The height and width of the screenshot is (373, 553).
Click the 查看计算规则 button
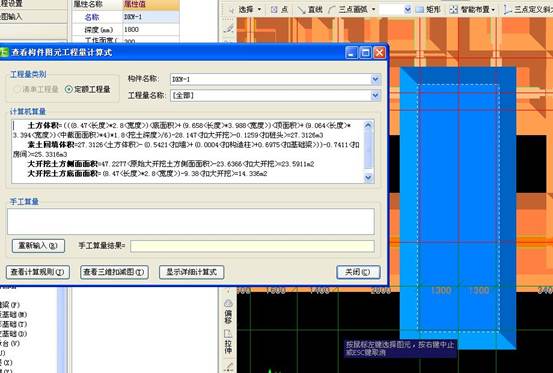point(38,272)
